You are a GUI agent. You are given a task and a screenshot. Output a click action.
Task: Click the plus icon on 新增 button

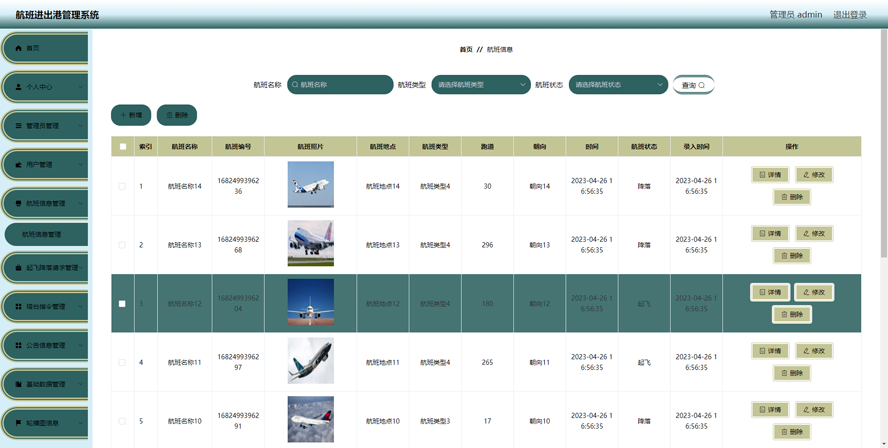(123, 115)
